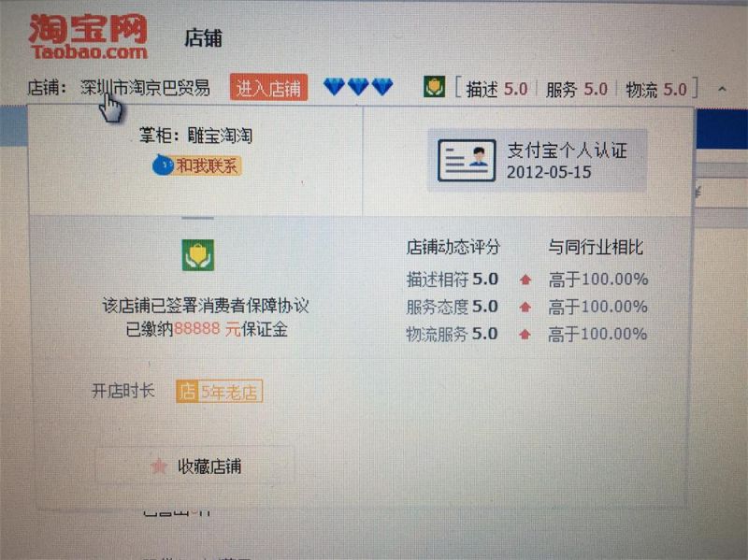The height and width of the screenshot is (560, 748).
Task: Click 开店时长 label
Action: point(123,391)
